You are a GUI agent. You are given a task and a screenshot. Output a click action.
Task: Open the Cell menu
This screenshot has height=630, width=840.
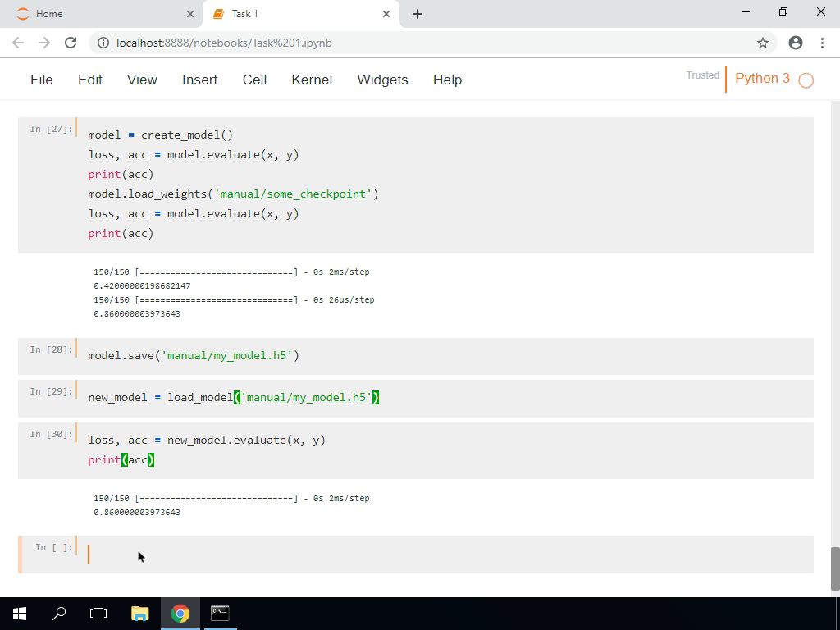254,80
